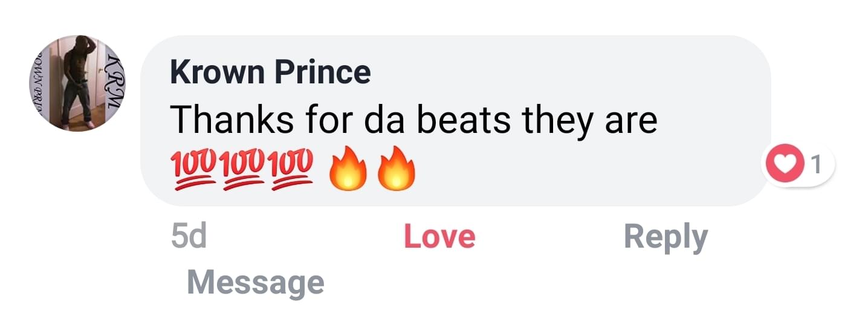The width and height of the screenshot is (868, 325).
Task: Click the word "beats" in the comment
Action: tap(464, 119)
